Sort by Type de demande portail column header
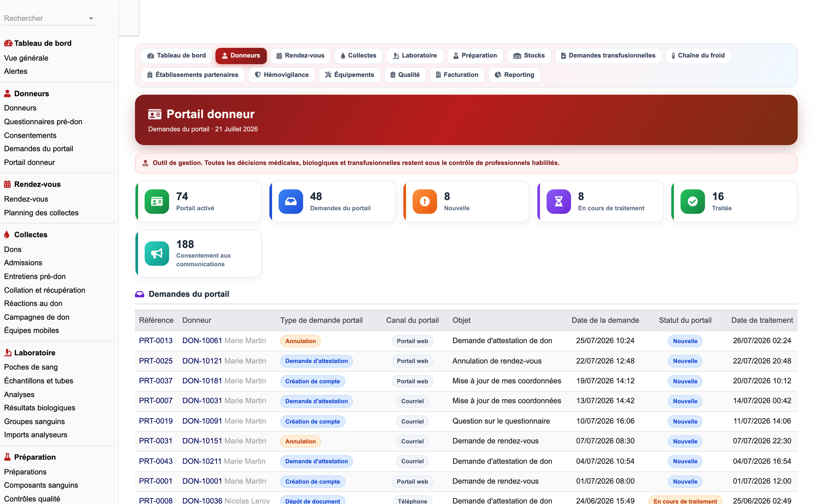Image resolution: width=815 pixels, height=504 pixels. coord(321,320)
